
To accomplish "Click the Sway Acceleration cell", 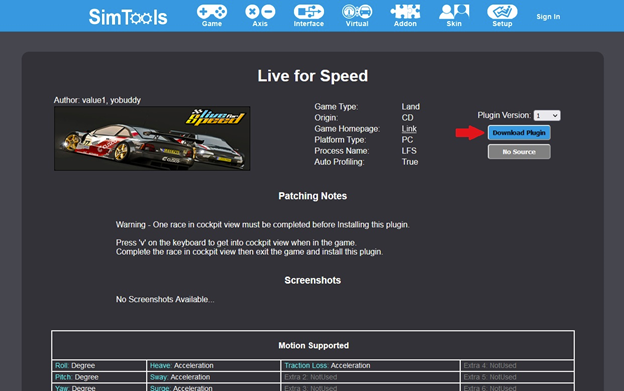I will [x=213, y=377].
